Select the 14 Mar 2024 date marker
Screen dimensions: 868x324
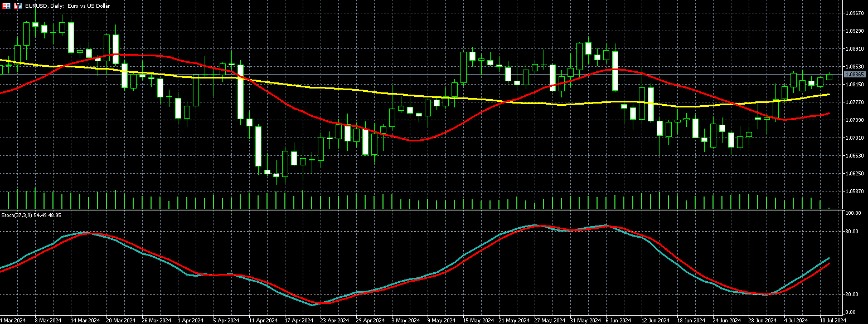point(85,320)
